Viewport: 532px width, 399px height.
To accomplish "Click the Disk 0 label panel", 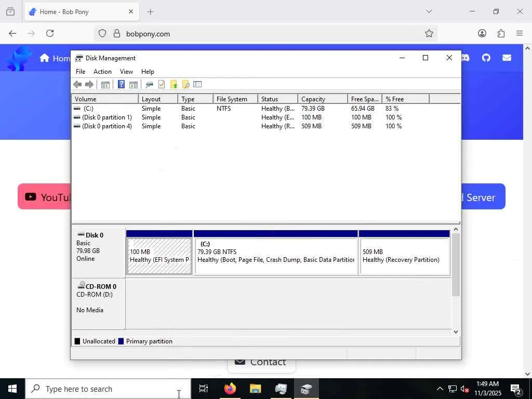I will (98, 252).
